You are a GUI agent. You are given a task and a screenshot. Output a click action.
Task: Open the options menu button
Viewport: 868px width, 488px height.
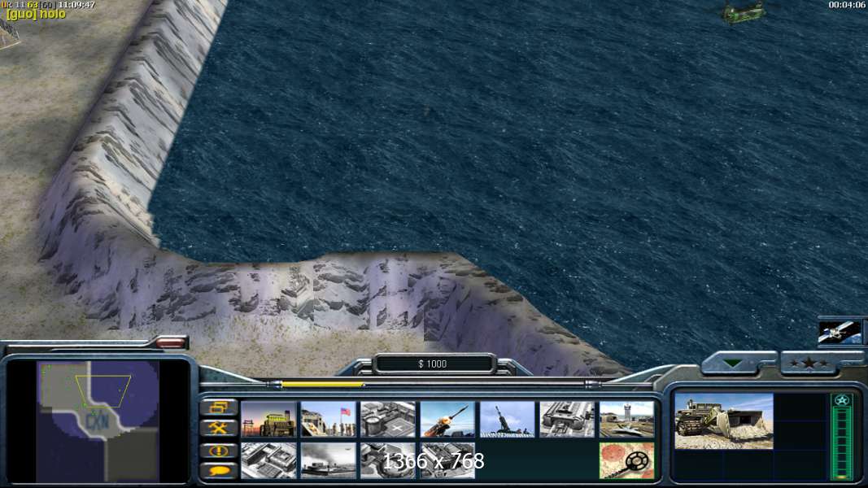[219, 407]
